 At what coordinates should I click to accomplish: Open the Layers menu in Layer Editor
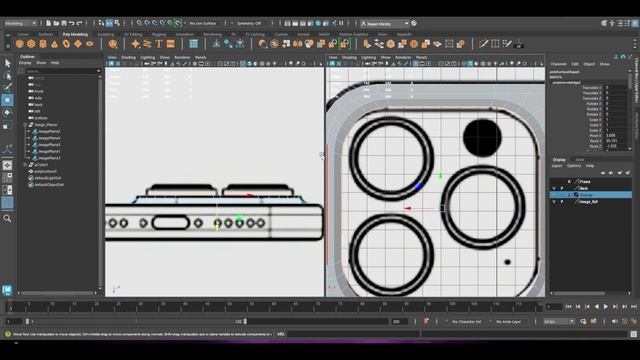click(557, 166)
